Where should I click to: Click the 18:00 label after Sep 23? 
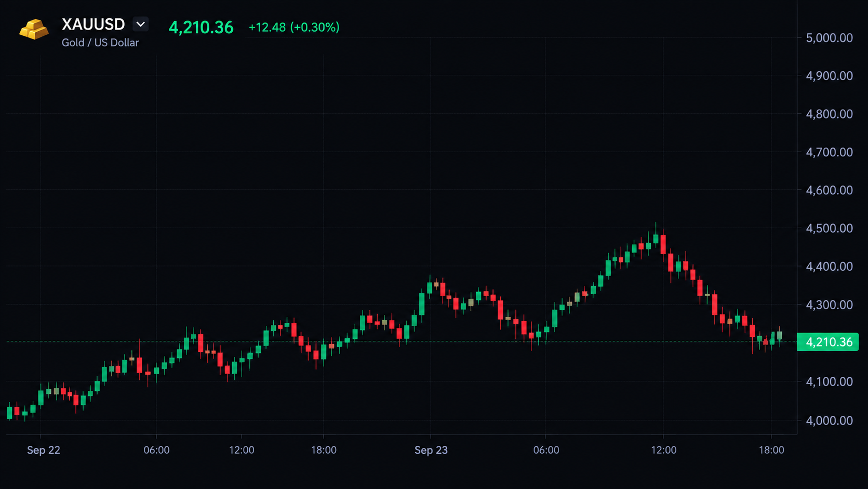(771, 450)
